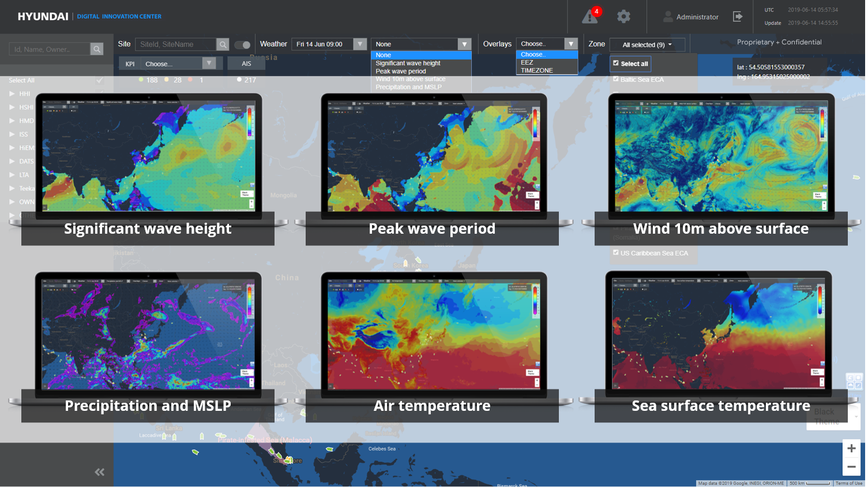The width and height of the screenshot is (868, 487).
Task: Click the logout icon beside Administrator
Action: [738, 16]
